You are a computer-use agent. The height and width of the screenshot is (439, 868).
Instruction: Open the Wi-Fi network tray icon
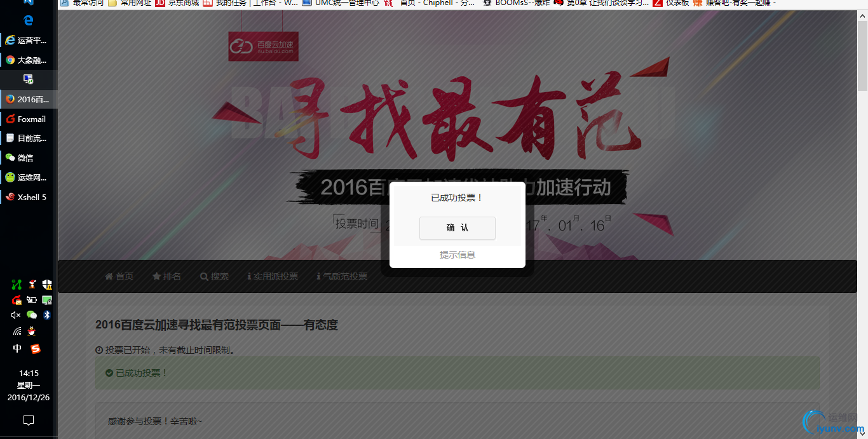tap(17, 331)
